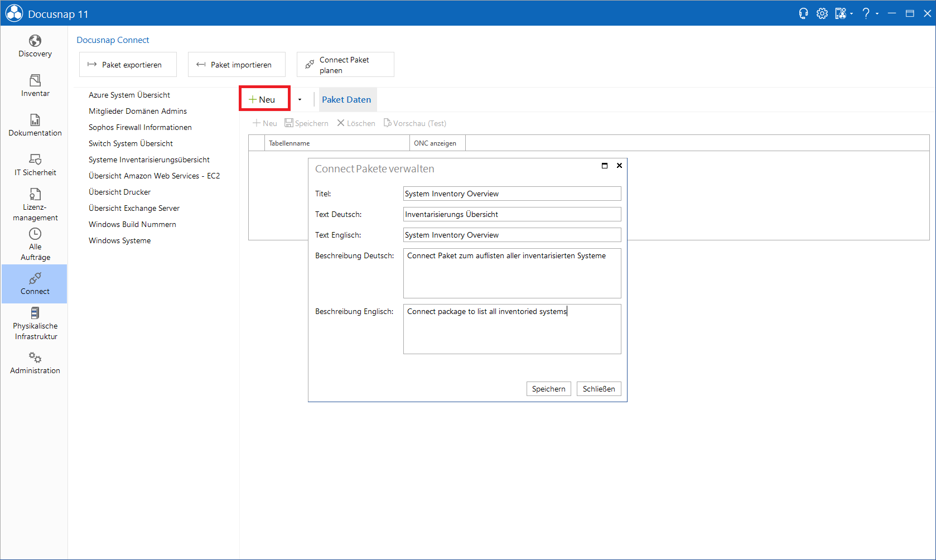The width and height of the screenshot is (936, 560).
Task: Open Physikalische Infrastruktur
Action: (x=35, y=324)
